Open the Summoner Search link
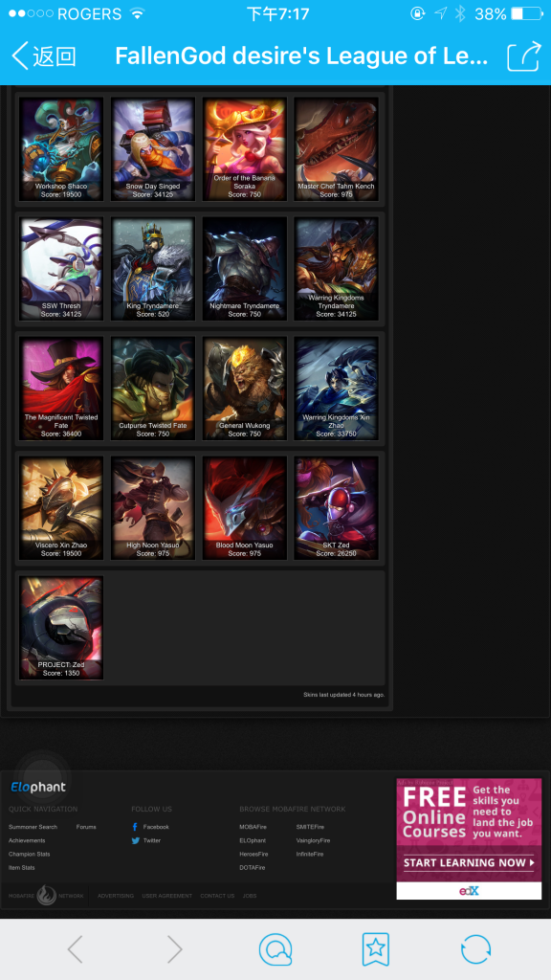This screenshot has width=551, height=980. click(33, 827)
